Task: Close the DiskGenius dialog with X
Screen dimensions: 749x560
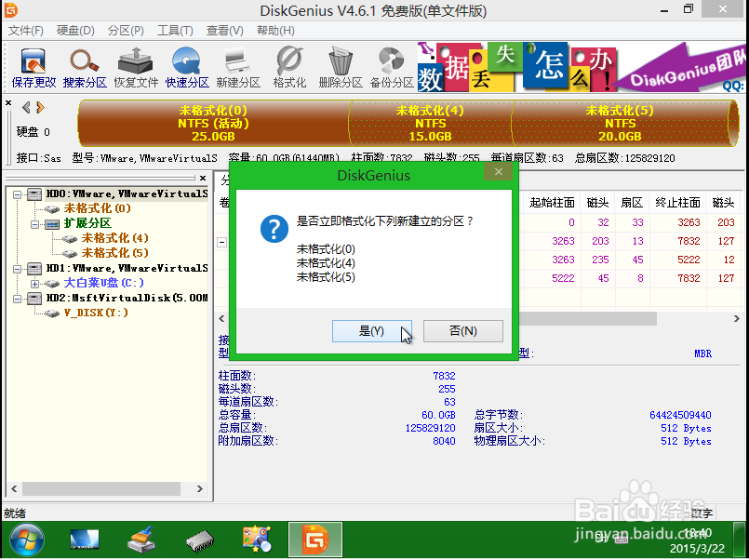Action: point(499,172)
